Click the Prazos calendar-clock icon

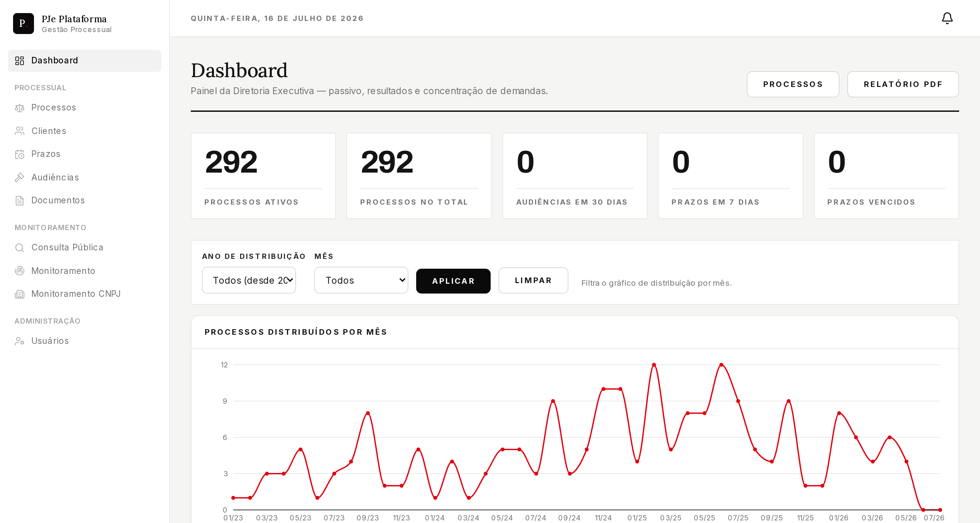click(19, 154)
